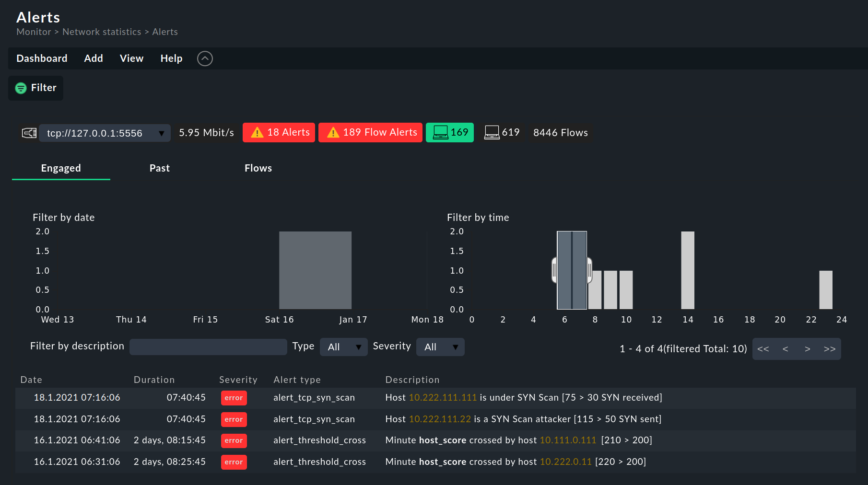The height and width of the screenshot is (485, 868).
Task: Click the green laptop icon for 169 hosts
Action: coord(440,132)
